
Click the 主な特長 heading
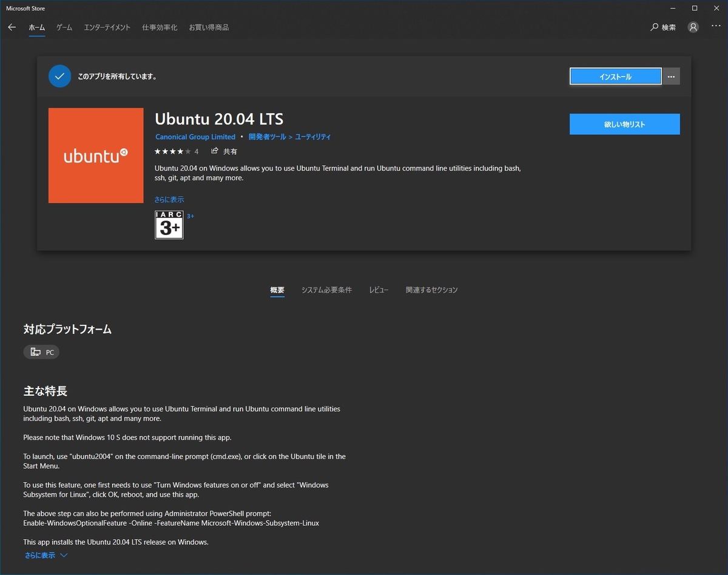click(45, 391)
